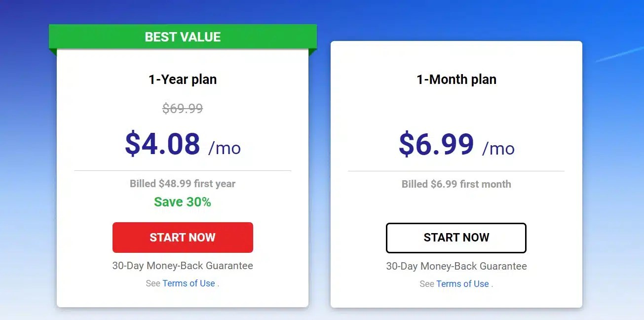
Task: Open Terms of Use for the 1-Year plan
Action: (189, 283)
